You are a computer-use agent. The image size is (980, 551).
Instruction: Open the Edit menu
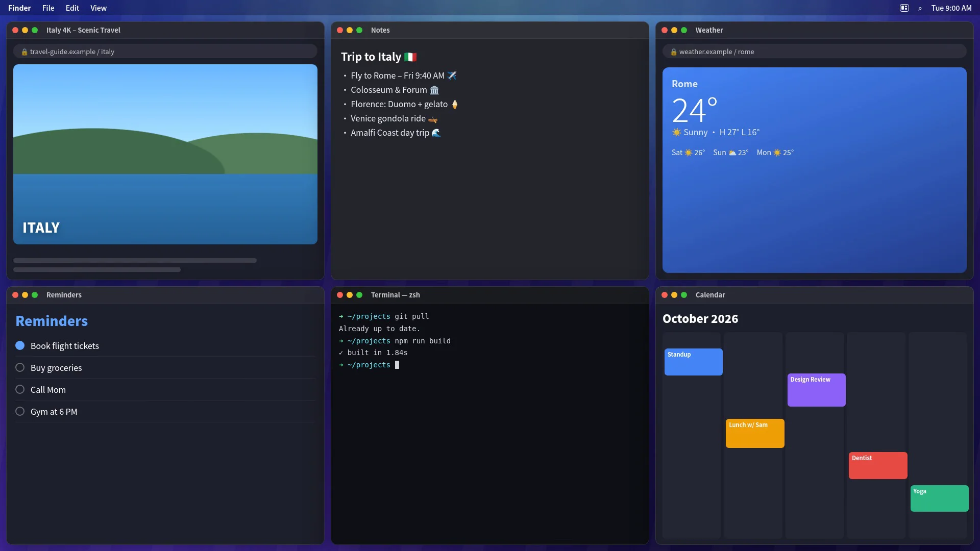click(x=72, y=8)
